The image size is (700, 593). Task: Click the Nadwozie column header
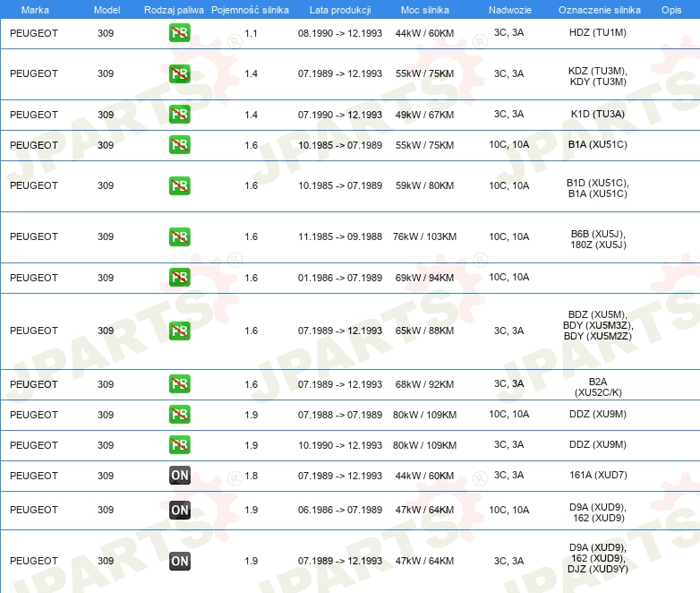510,10
